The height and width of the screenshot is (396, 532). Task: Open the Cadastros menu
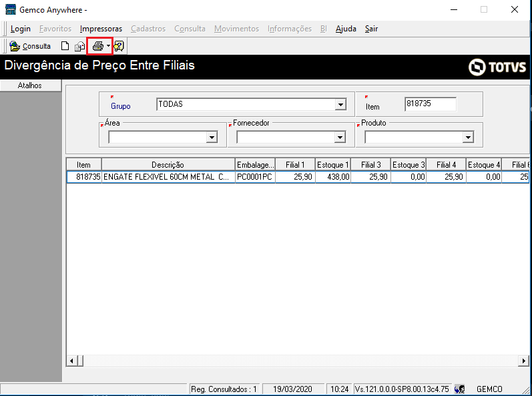148,29
